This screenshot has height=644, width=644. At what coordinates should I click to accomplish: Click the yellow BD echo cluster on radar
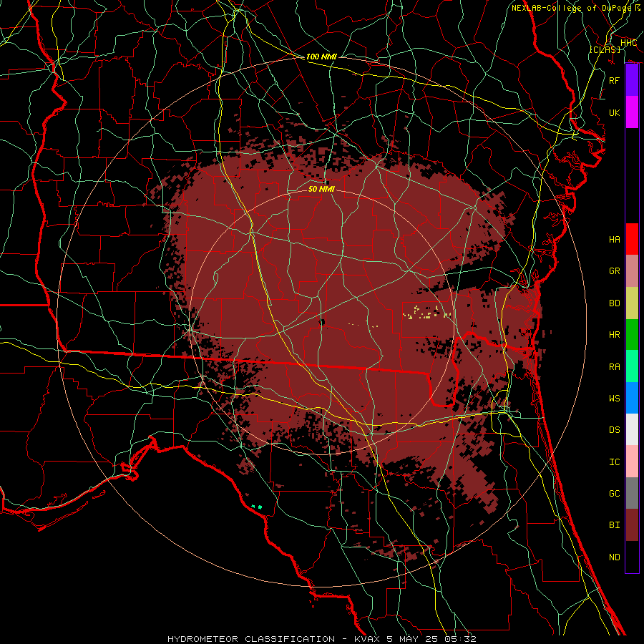coord(426,312)
